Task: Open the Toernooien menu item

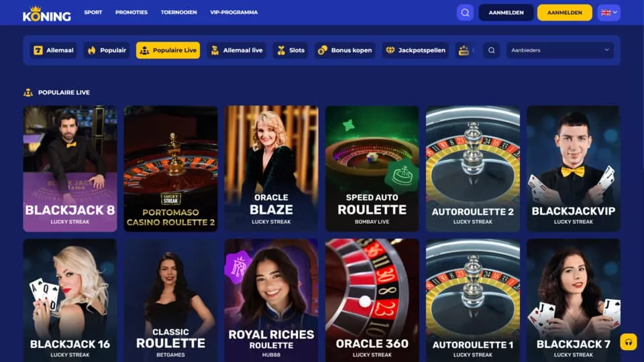Action: click(x=178, y=12)
